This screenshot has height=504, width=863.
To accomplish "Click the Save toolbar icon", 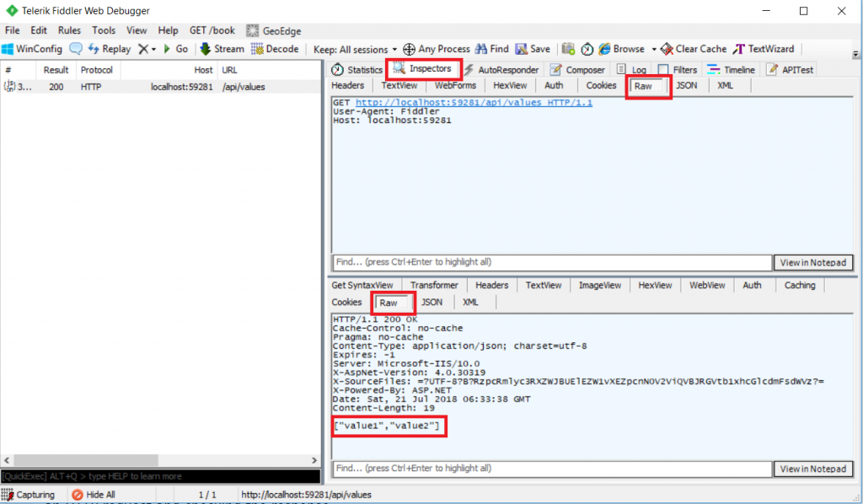I will [x=533, y=49].
